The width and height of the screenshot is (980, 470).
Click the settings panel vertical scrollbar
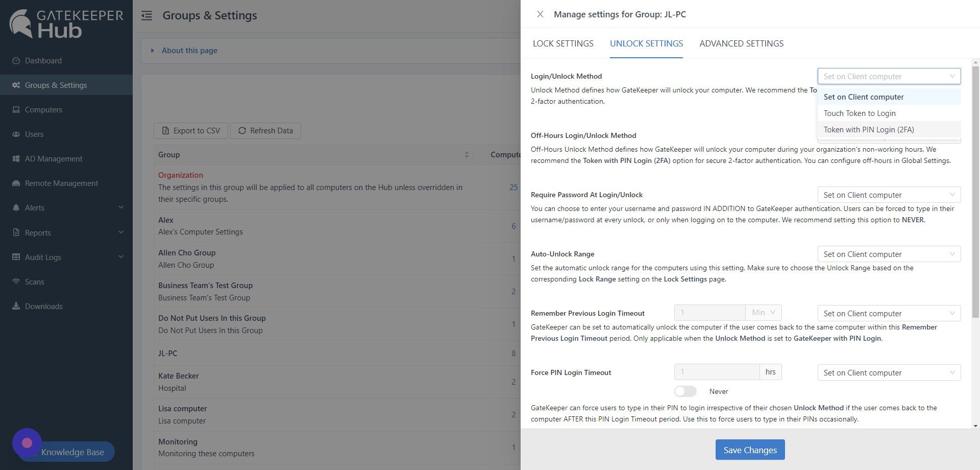coord(975,192)
